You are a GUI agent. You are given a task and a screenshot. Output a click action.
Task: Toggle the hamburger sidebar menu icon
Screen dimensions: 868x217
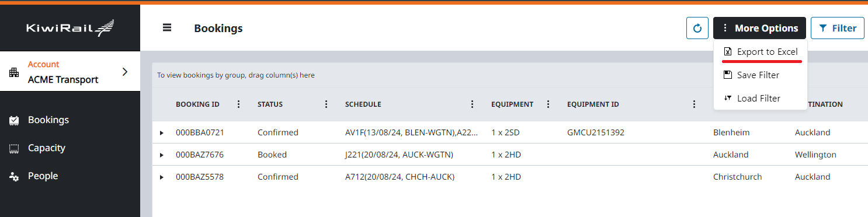click(167, 27)
